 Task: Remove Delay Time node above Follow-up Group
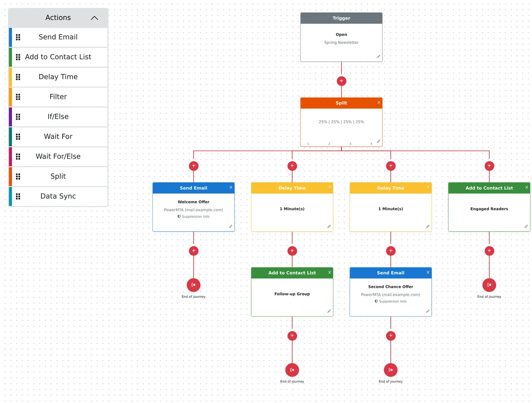(329, 187)
